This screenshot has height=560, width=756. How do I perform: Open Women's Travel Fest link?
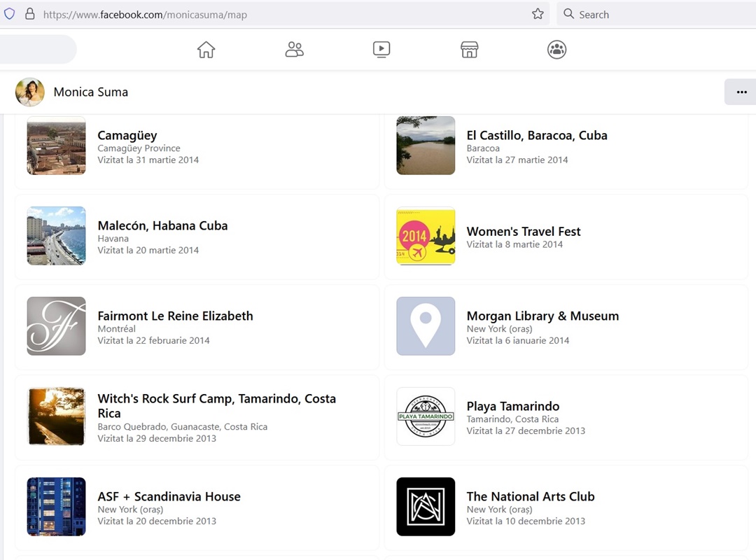[x=523, y=231]
